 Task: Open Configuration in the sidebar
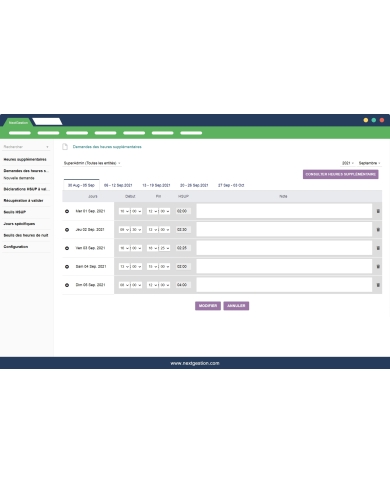(16, 247)
